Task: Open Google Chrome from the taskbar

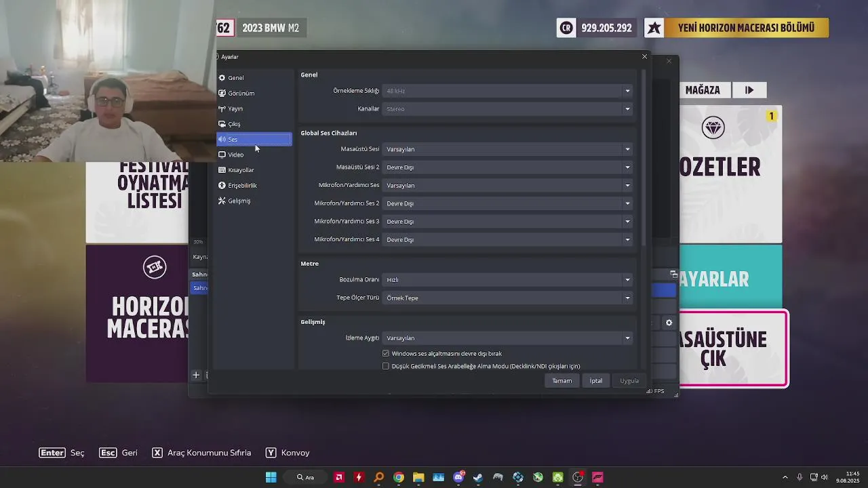Action: [x=399, y=477]
